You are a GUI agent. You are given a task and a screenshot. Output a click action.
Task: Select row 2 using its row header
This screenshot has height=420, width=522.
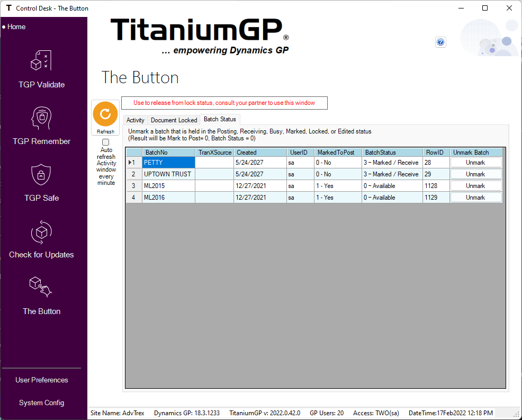tap(134, 174)
